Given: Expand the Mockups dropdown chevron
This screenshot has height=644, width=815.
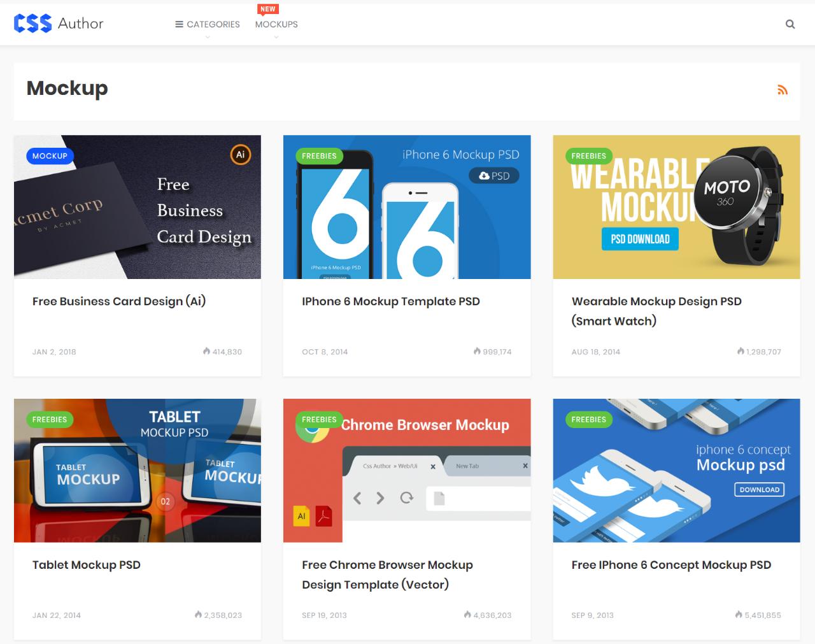Looking at the screenshot, I should tap(276, 37).
